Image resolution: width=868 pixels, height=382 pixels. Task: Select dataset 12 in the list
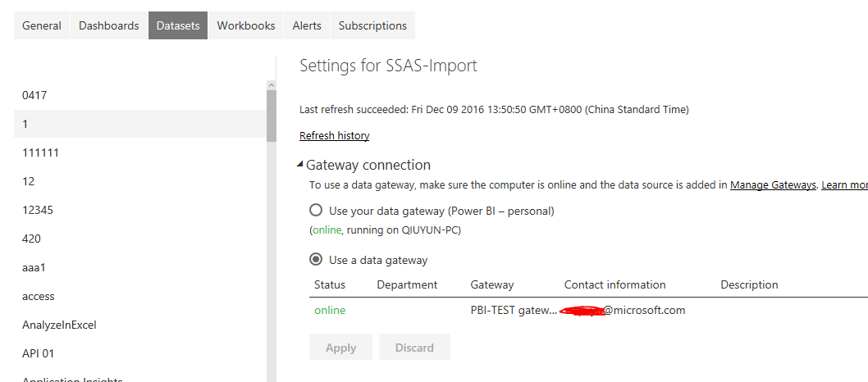(x=140, y=181)
